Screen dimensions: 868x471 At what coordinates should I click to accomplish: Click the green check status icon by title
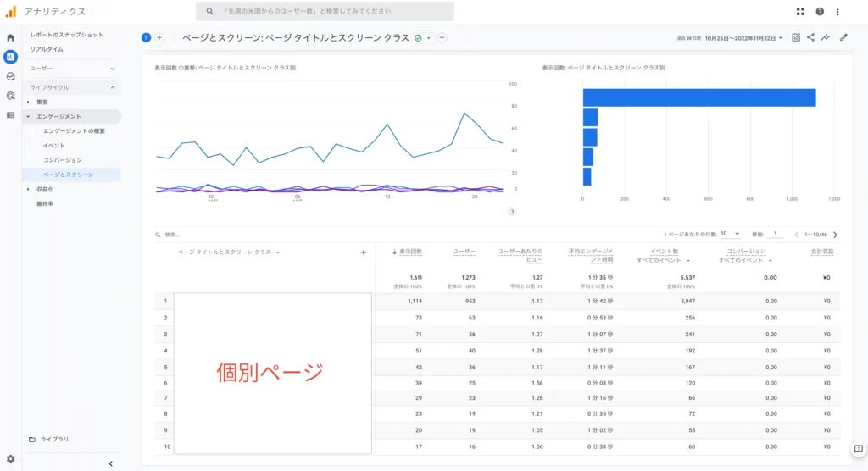pos(419,38)
